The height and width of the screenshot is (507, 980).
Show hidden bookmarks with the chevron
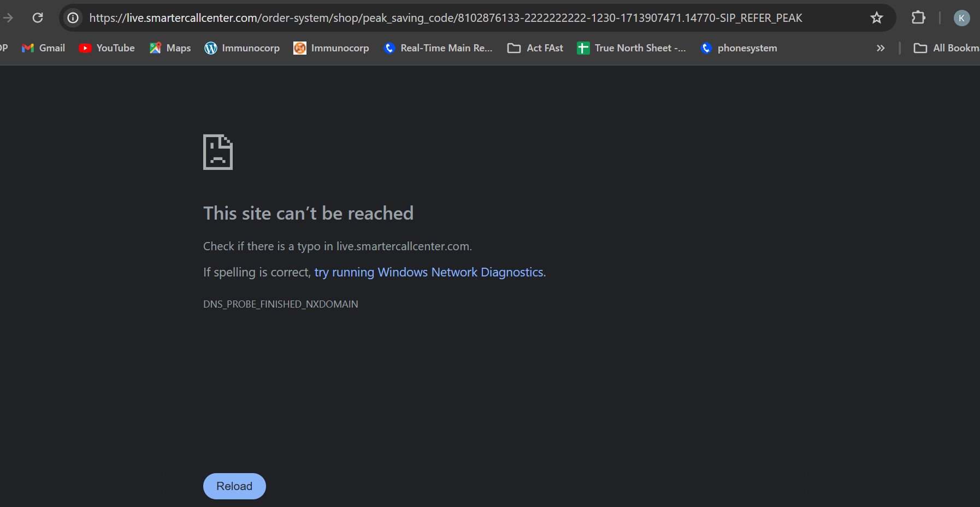click(881, 48)
